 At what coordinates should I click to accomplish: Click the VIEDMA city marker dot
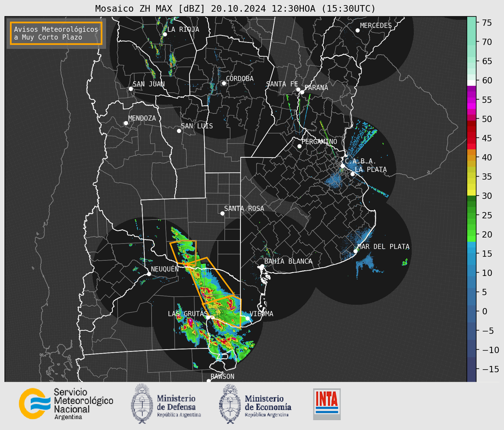click(247, 318)
